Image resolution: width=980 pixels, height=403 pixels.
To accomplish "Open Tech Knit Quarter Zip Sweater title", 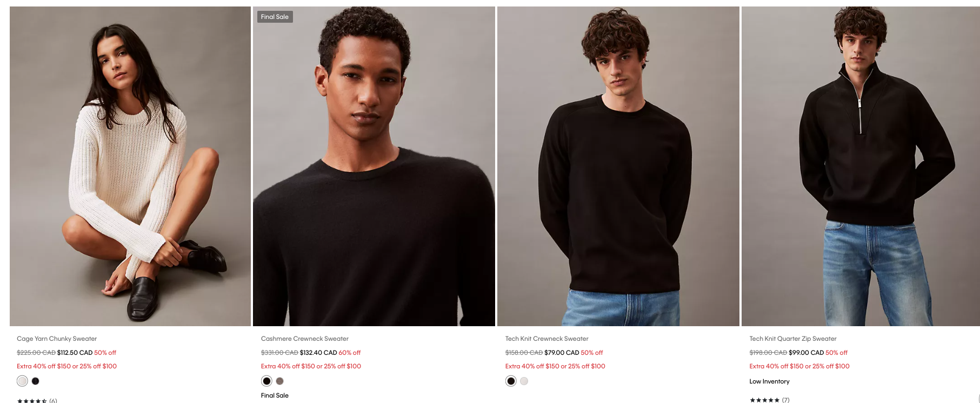I will [x=793, y=339].
